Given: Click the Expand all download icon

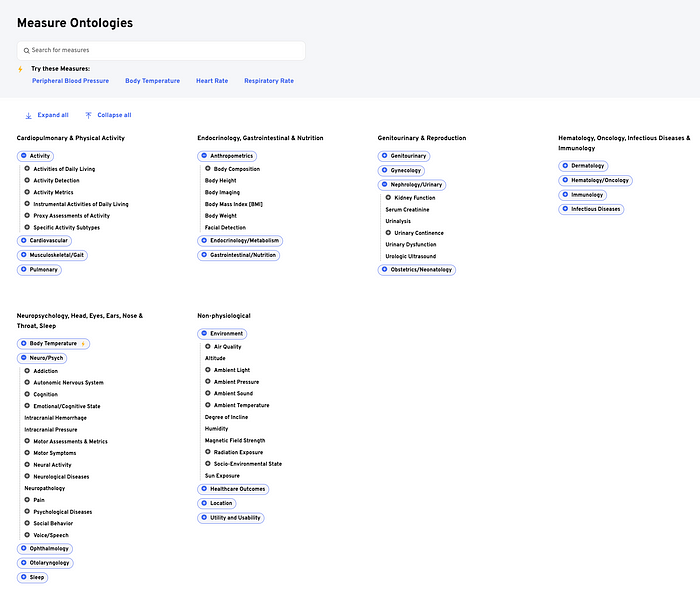Looking at the screenshot, I should [28, 115].
